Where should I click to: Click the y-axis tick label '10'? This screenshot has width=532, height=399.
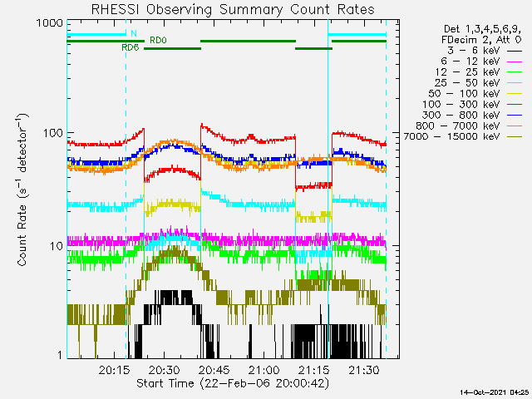click(x=57, y=246)
